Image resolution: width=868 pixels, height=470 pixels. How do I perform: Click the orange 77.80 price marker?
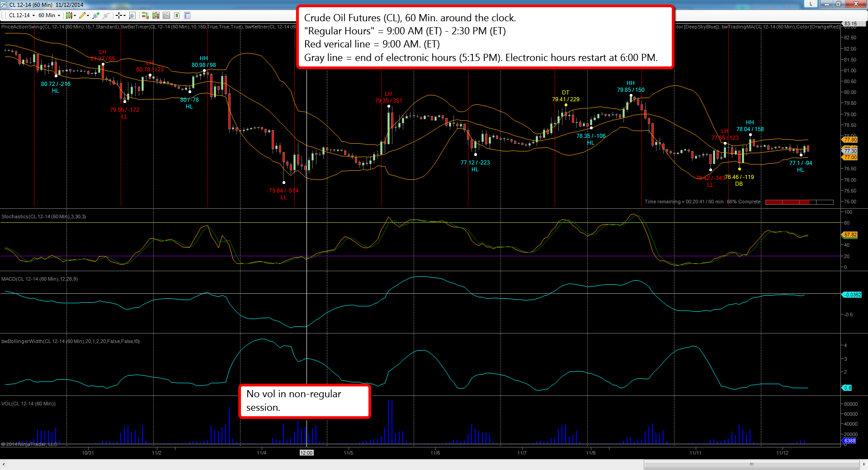click(x=850, y=140)
